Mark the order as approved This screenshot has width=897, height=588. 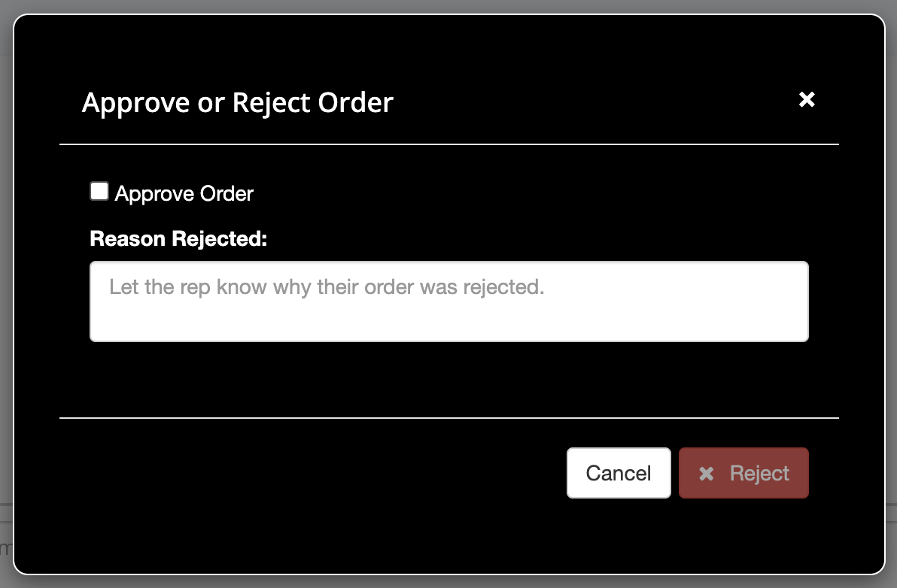(99, 192)
